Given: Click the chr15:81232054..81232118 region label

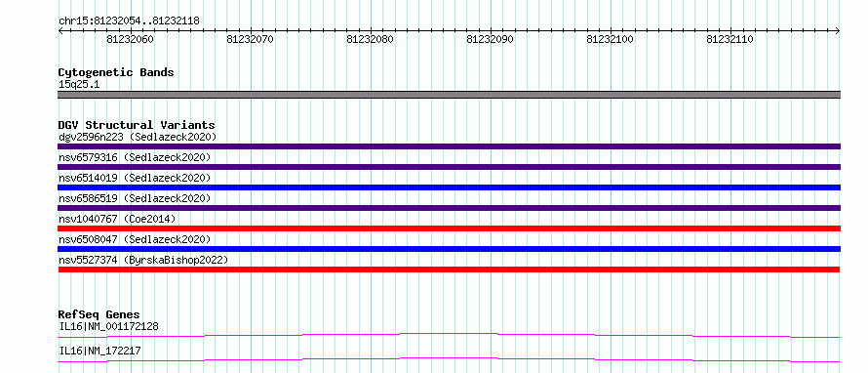Looking at the screenshot, I should pyautogui.click(x=129, y=21).
